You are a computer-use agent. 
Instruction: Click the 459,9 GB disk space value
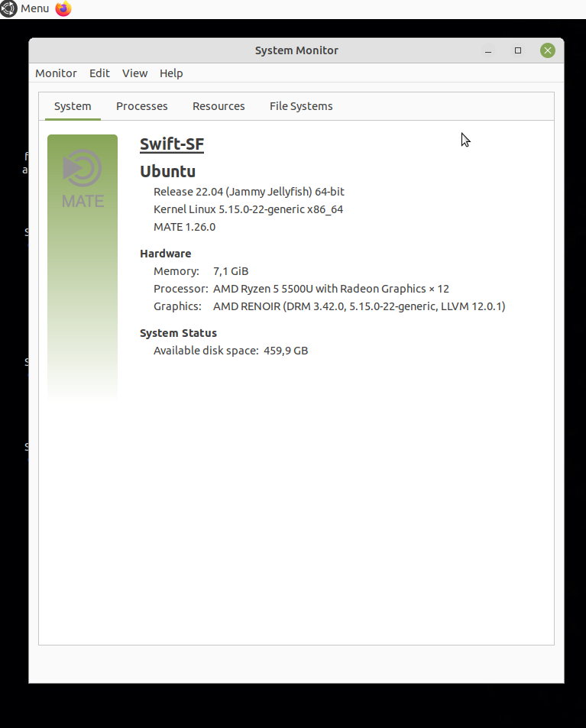(x=286, y=351)
